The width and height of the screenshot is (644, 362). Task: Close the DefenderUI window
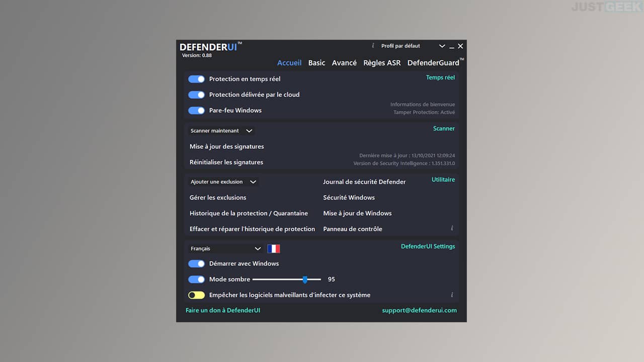tap(460, 46)
